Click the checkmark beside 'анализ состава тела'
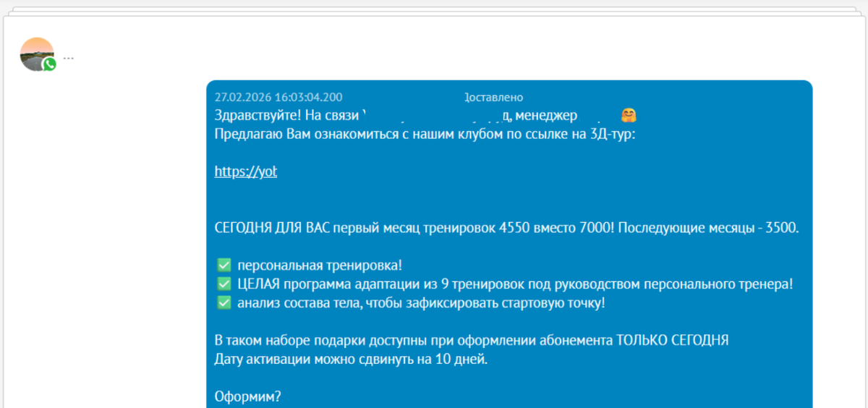Image resolution: width=868 pixels, height=408 pixels. 224,303
